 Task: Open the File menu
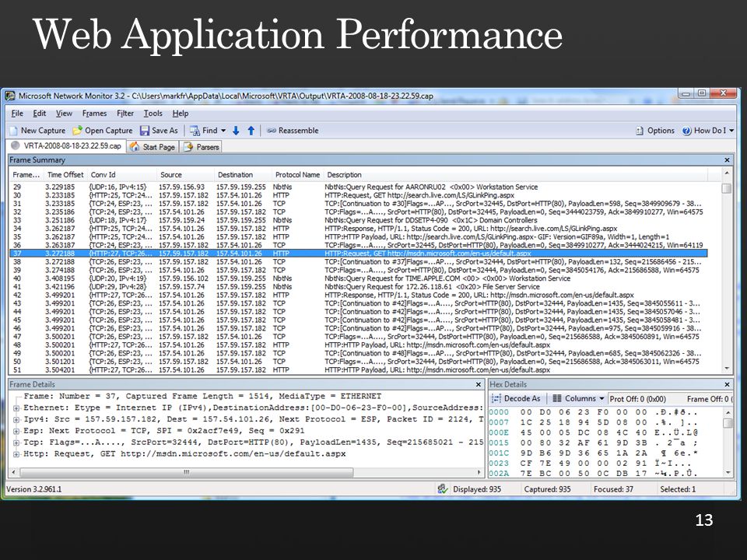click(17, 114)
